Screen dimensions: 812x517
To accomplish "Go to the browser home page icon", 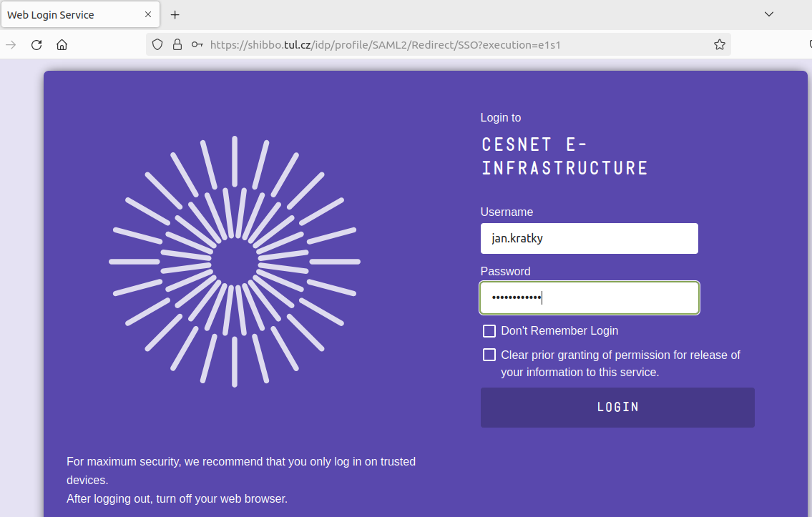I will [62, 45].
